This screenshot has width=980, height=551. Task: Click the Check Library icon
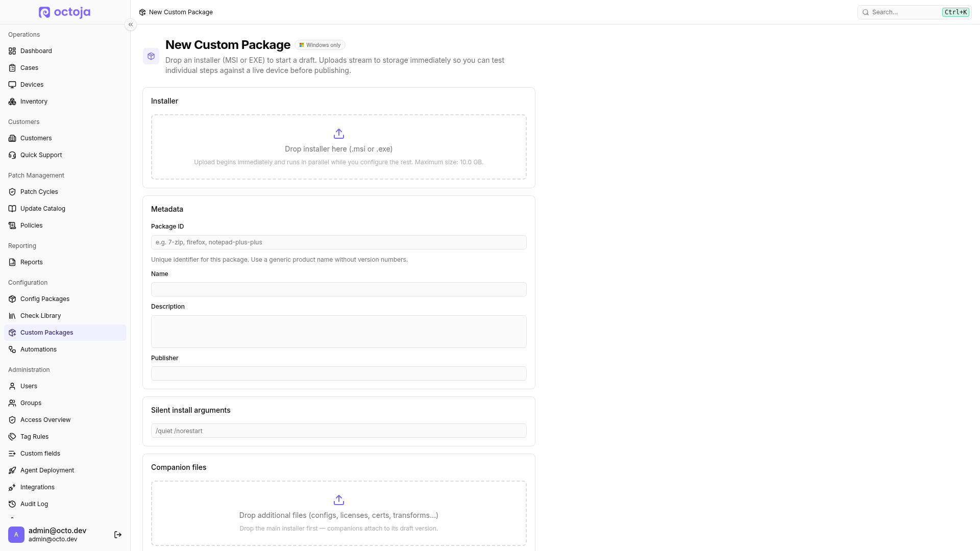point(12,316)
